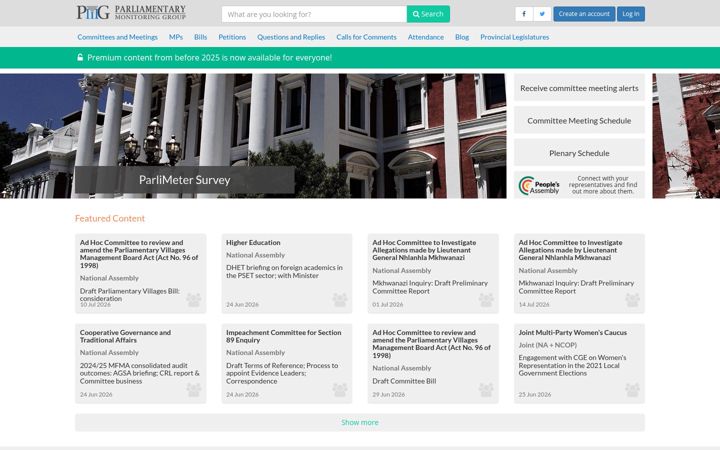Open Mkhwanazi Inquiry card dated 01 Jul 2026
The height and width of the screenshot is (450, 720).
[433, 274]
